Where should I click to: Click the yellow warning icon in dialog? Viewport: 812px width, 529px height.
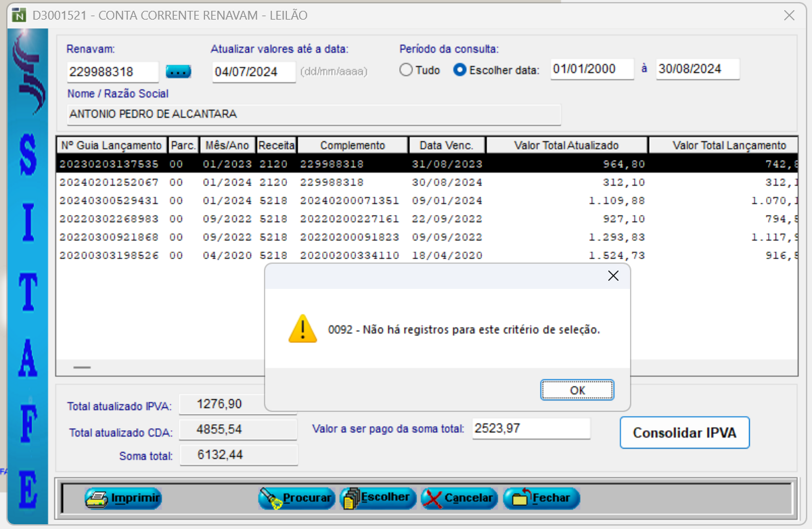click(x=302, y=329)
